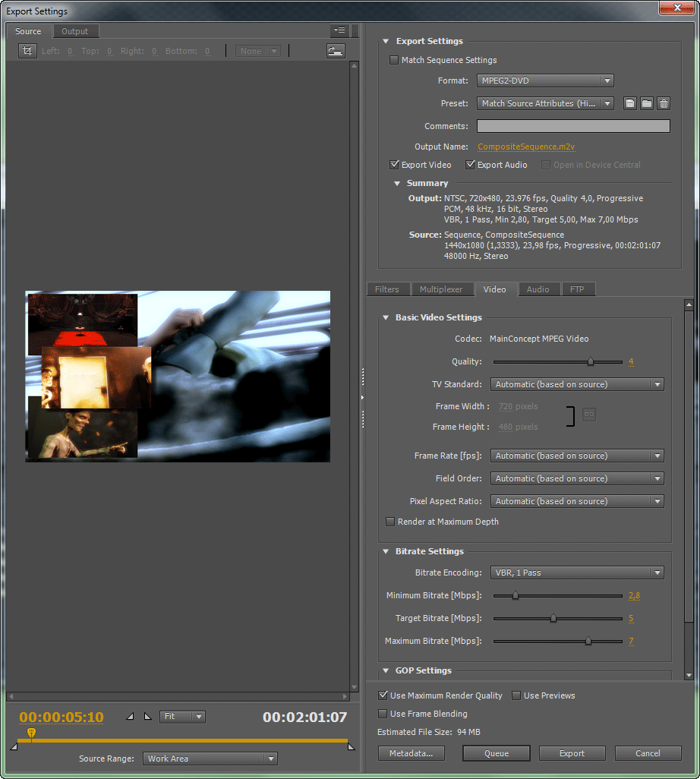700x779 pixels.
Task: Toggle the frame size constrain link icon
Action: (x=589, y=415)
